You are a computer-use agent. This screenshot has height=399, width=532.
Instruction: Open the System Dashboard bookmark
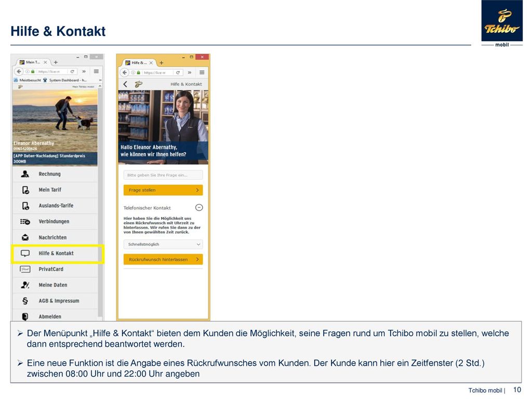(x=65, y=80)
